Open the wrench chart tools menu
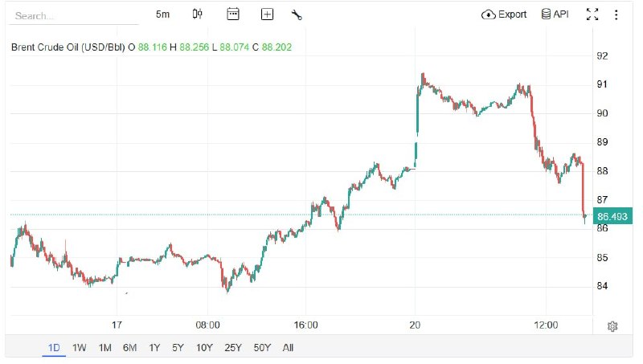 click(x=297, y=15)
